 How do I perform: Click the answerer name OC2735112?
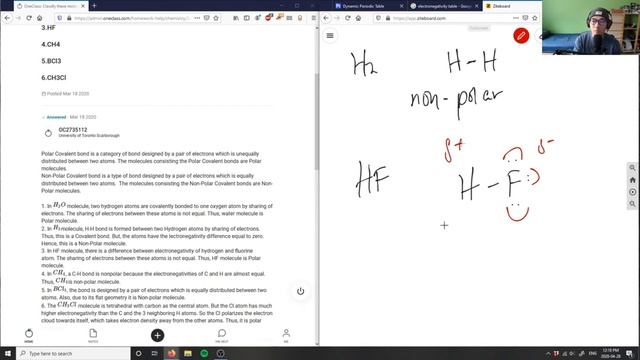[x=73, y=130]
